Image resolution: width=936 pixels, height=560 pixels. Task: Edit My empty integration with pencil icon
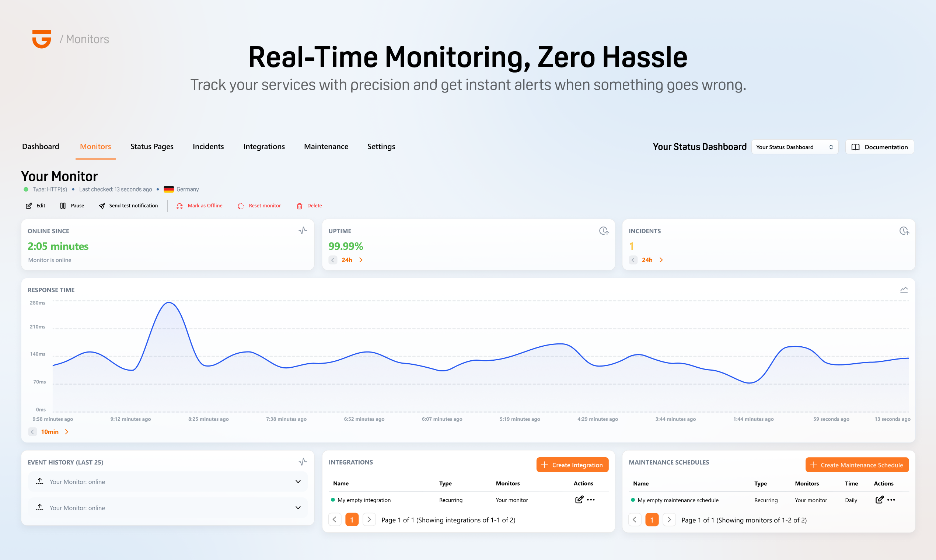coord(579,500)
